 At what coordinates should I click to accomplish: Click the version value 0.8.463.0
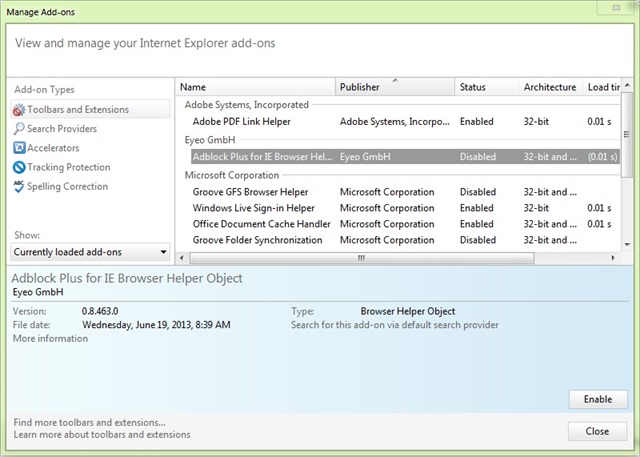(x=100, y=311)
